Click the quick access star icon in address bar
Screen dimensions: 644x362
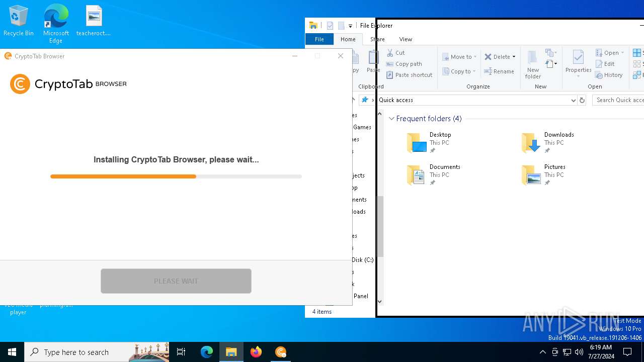coord(365,100)
